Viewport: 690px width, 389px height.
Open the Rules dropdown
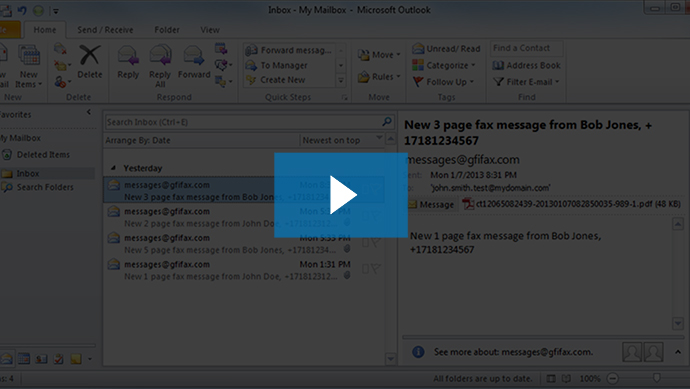tap(379, 77)
